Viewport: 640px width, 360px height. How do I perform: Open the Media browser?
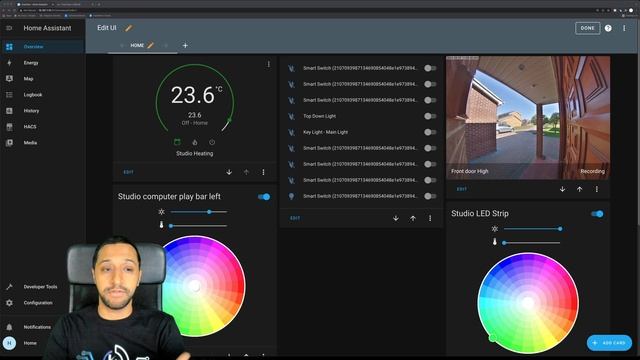(x=42, y=142)
